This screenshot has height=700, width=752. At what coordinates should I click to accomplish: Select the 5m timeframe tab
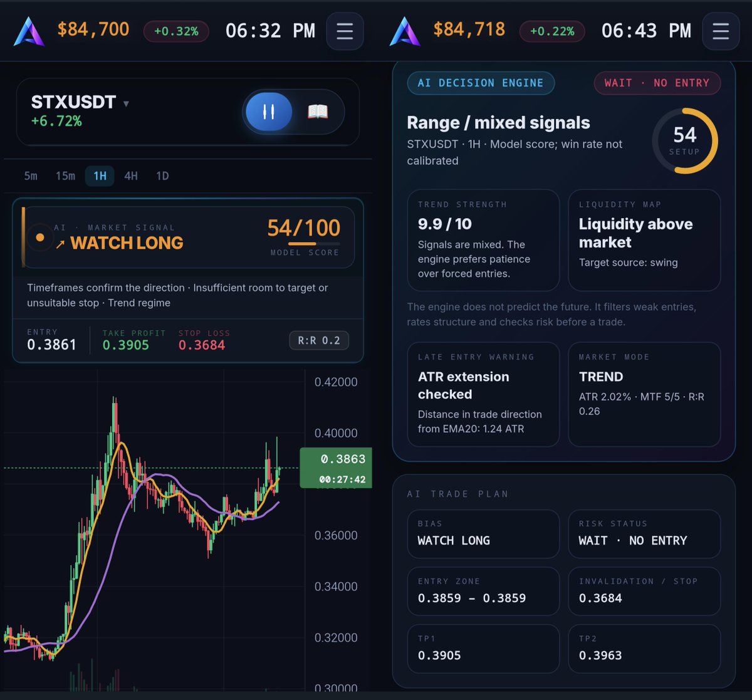tap(31, 176)
